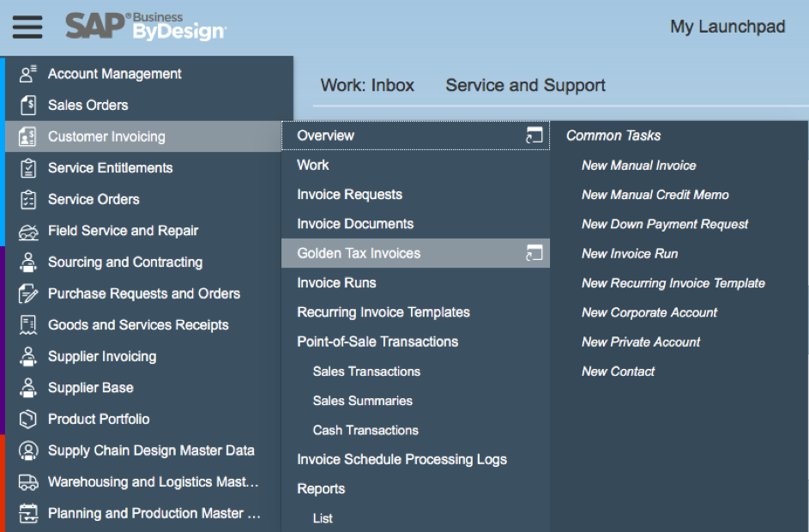The image size is (809, 532).
Task: Start a New Down Payment Request
Action: click(x=665, y=225)
